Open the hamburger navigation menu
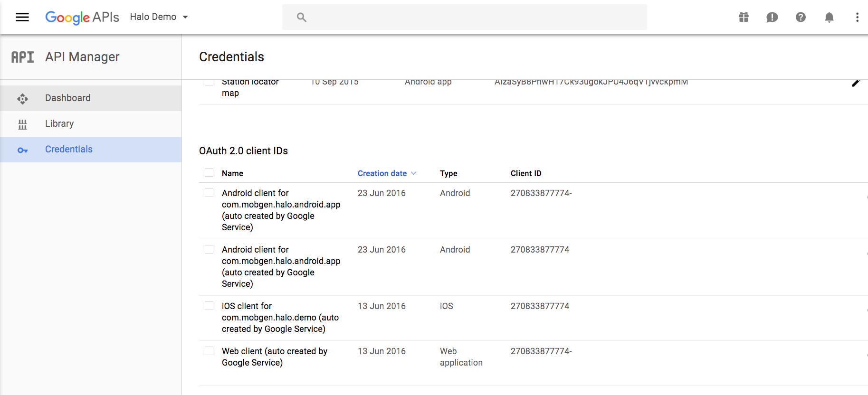The width and height of the screenshot is (868, 395). [x=22, y=17]
